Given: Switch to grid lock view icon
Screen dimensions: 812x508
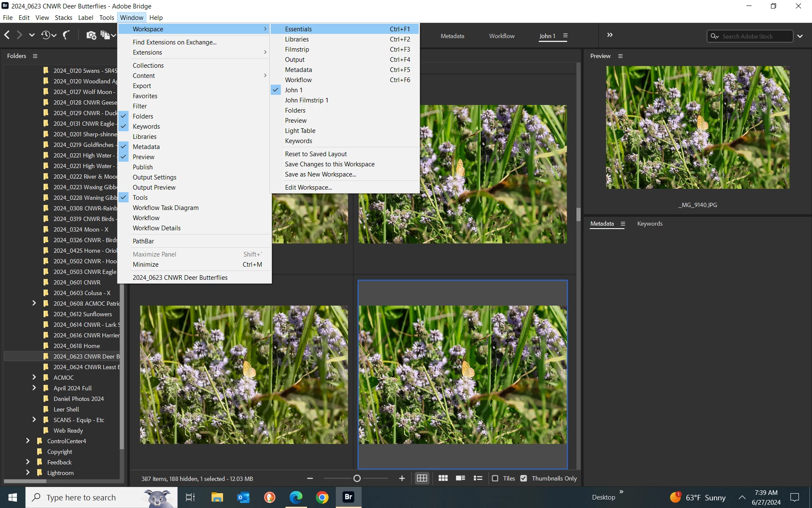Looking at the screenshot, I should pos(422,478).
